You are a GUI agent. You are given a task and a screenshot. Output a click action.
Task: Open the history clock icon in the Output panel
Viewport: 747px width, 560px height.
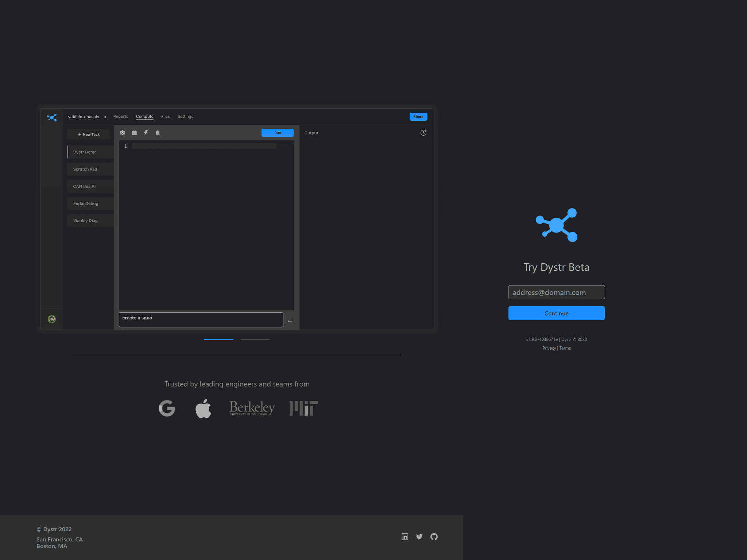(x=423, y=133)
